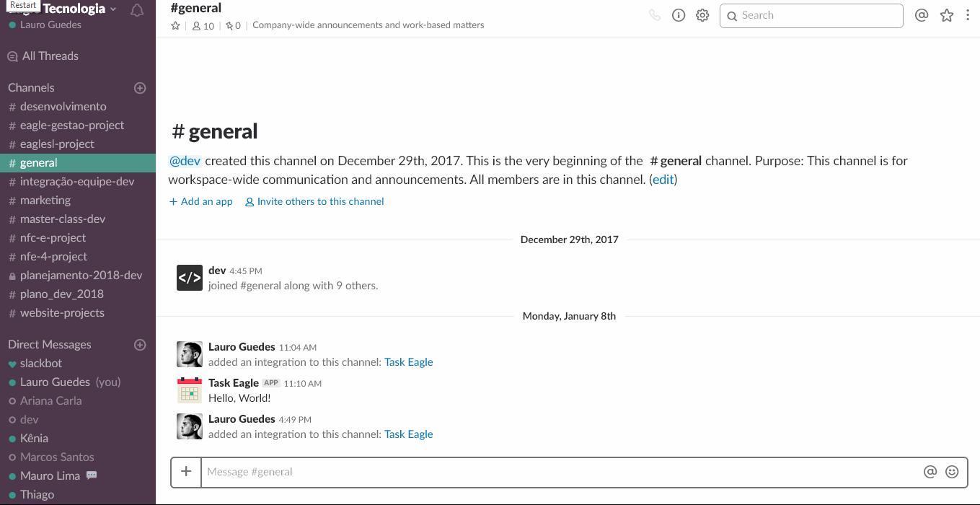Click the plus icon to attach a file
The image size is (980, 505).
click(x=185, y=472)
